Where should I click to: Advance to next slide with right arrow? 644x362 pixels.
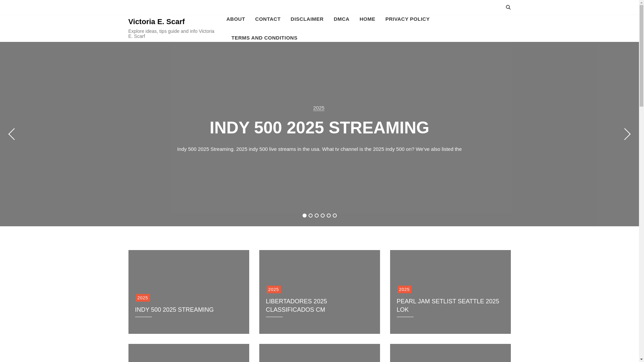[627, 134]
